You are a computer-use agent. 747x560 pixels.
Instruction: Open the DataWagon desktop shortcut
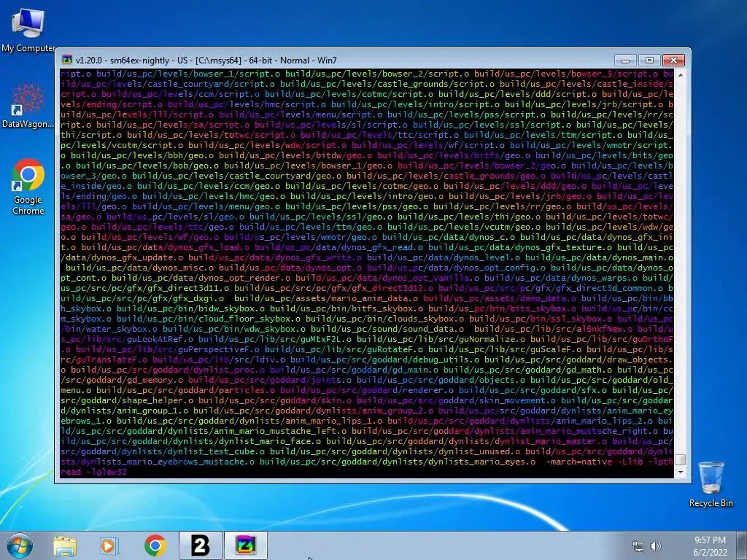(28, 106)
